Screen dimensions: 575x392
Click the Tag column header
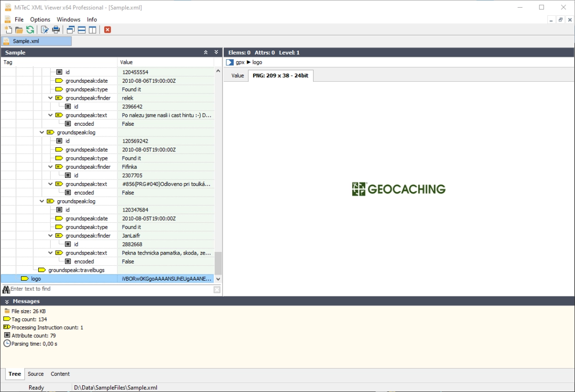tap(59, 62)
